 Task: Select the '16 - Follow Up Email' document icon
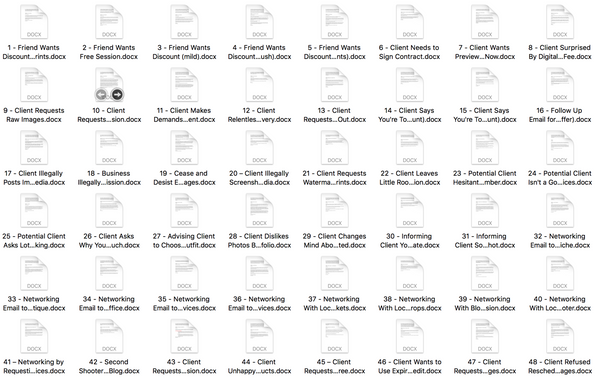coord(560,85)
